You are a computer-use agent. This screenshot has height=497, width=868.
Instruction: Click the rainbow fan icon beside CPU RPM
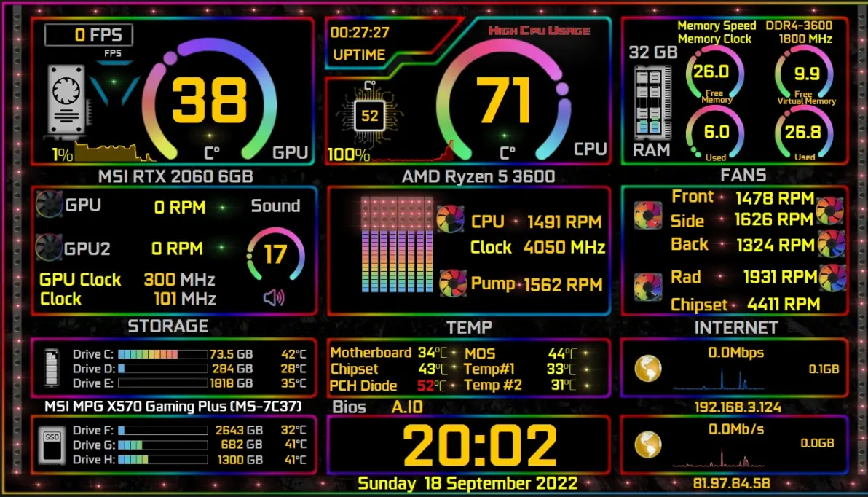[x=450, y=219]
